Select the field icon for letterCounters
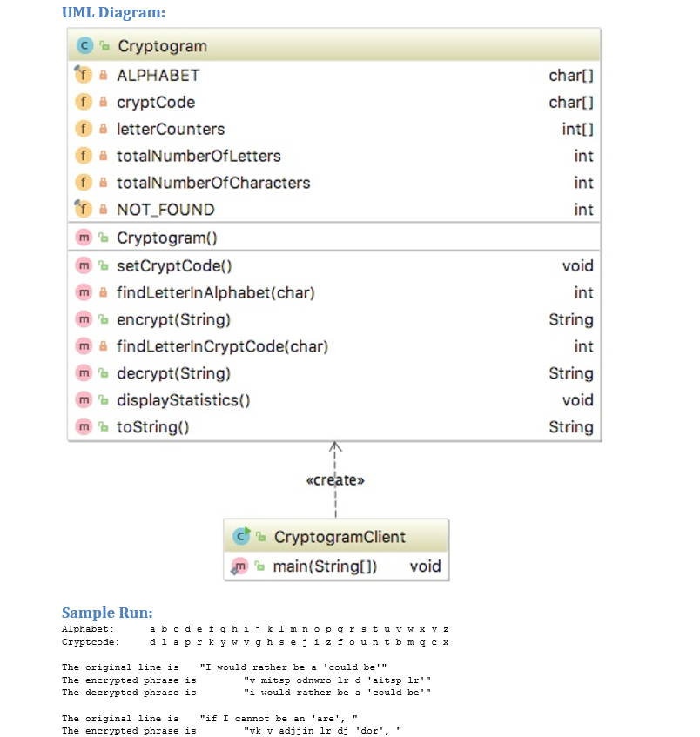Viewport: 700px width, 737px height. tap(84, 129)
